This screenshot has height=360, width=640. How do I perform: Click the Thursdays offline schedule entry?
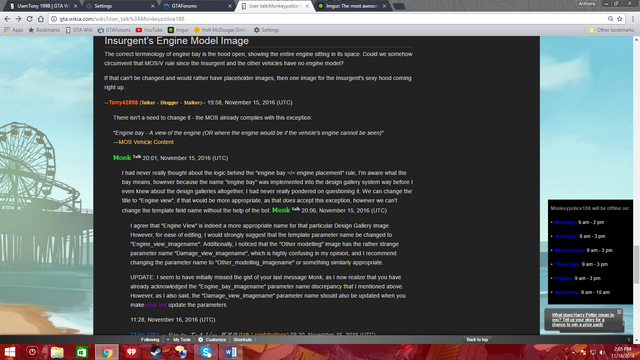[x=581, y=264]
